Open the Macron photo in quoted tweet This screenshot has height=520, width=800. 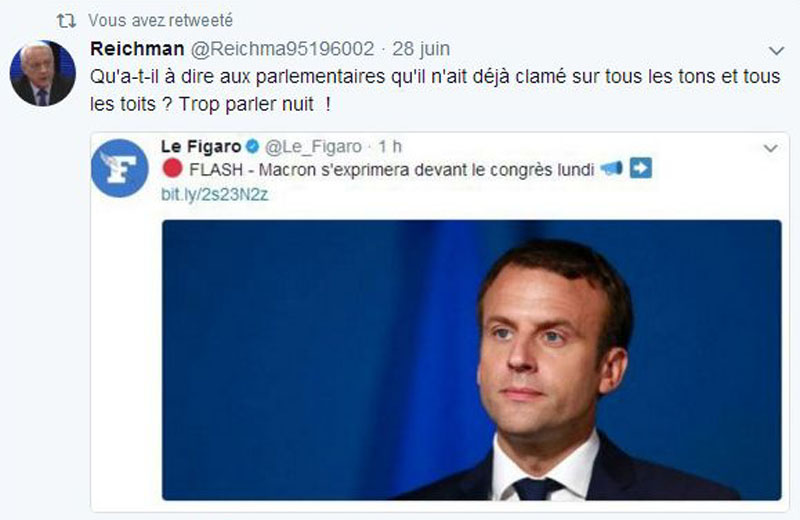pyautogui.click(x=471, y=360)
